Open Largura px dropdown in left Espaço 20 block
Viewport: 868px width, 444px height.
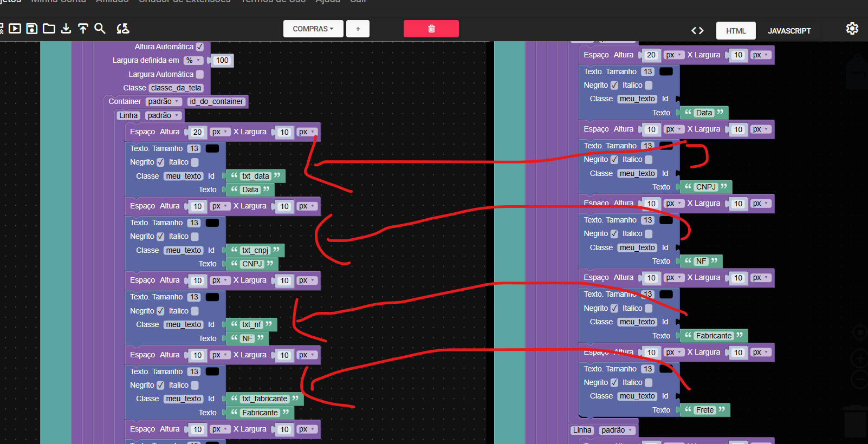pos(307,132)
